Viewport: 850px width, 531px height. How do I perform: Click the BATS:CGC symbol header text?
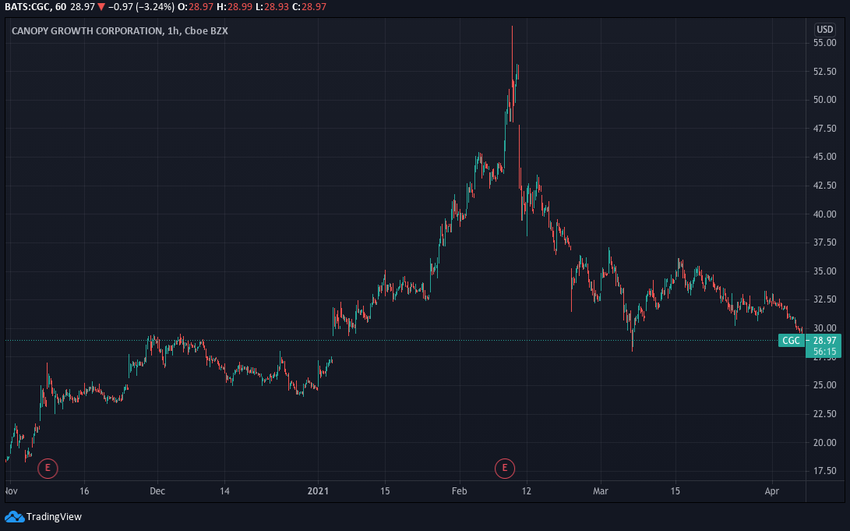[x=28, y=7]
